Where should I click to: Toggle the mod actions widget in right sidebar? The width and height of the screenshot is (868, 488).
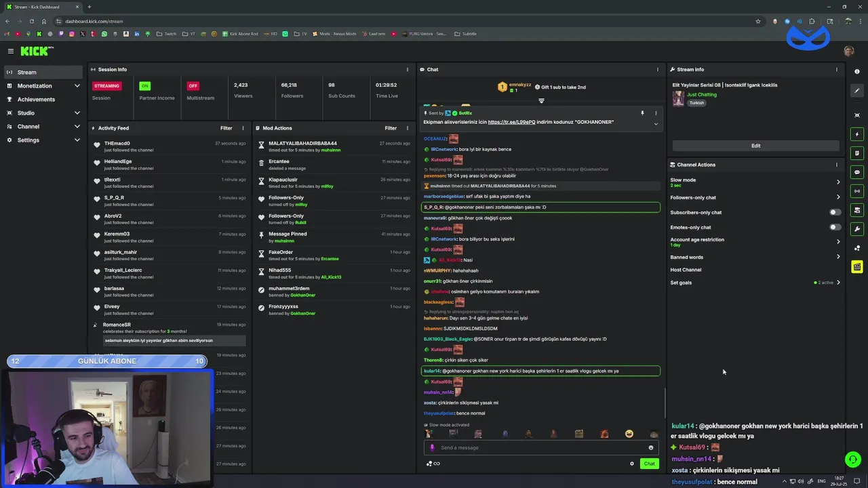857,210
